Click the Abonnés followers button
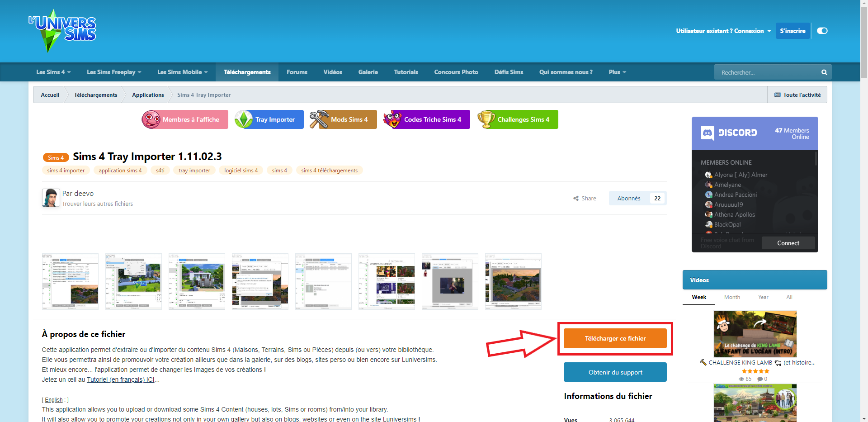The height and width of the screenshot is (422, 868). pos(637,198)
